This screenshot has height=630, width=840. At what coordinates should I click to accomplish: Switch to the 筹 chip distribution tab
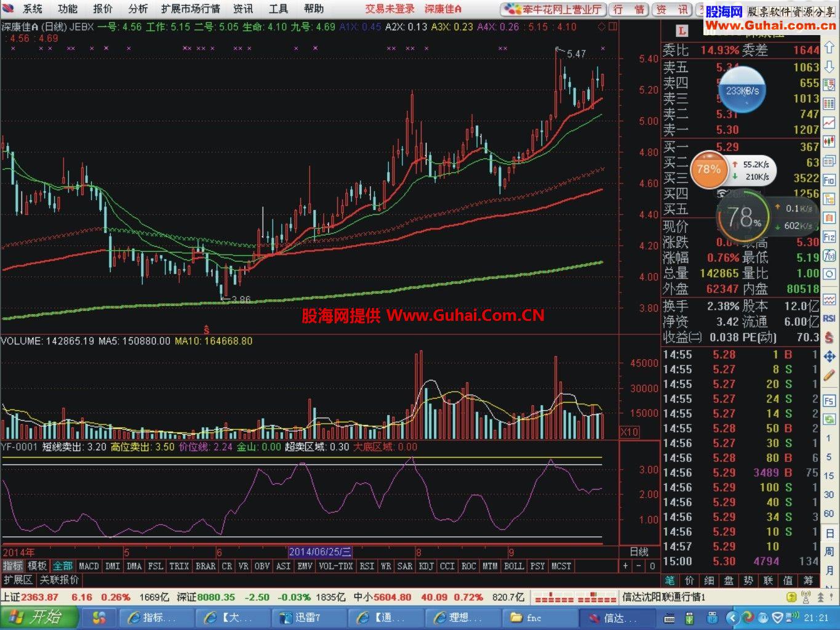[808, 580]
